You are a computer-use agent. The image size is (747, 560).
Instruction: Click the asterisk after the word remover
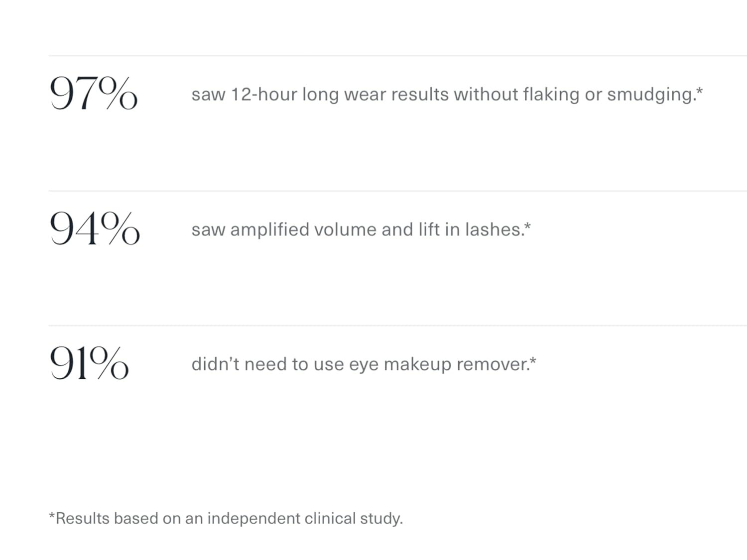click(x=533, y=360)
